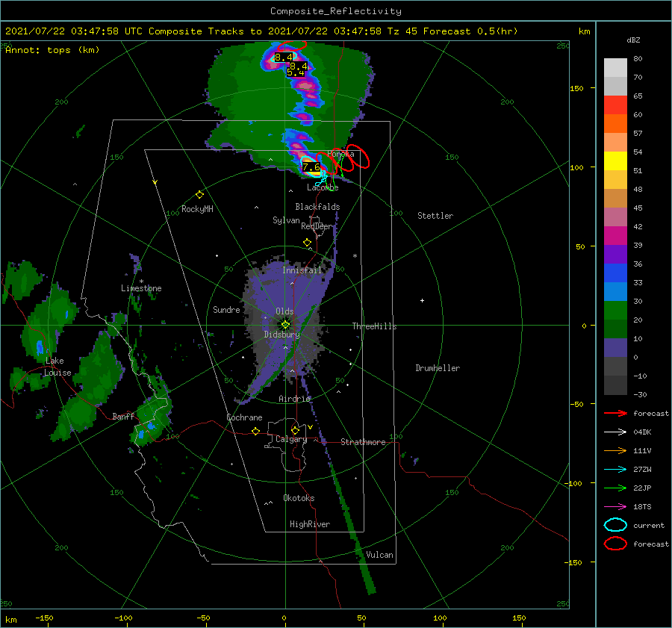672x628 pixels.
Task: Click the royal blue 33–36 dBZ swatch
Action: pos(615,273)
